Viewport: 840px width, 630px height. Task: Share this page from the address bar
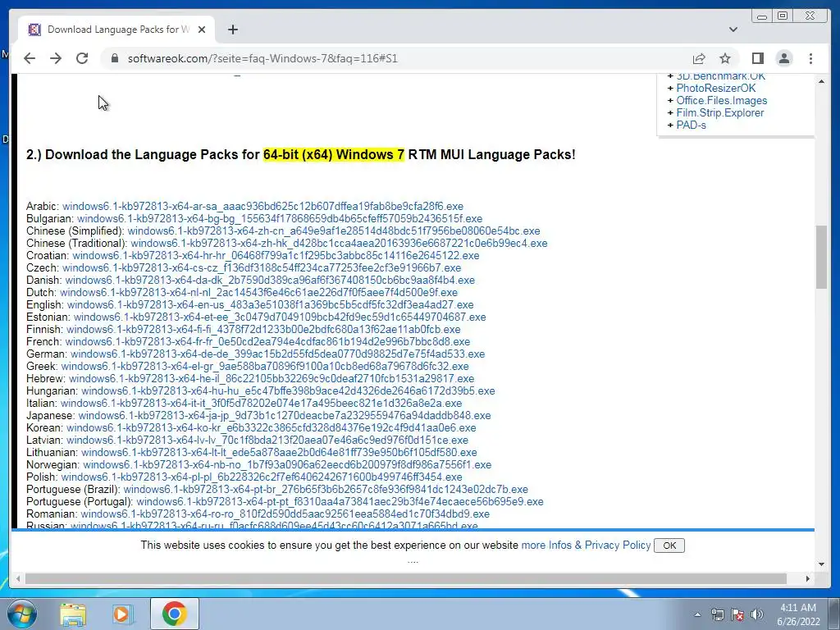click(699, 58)
